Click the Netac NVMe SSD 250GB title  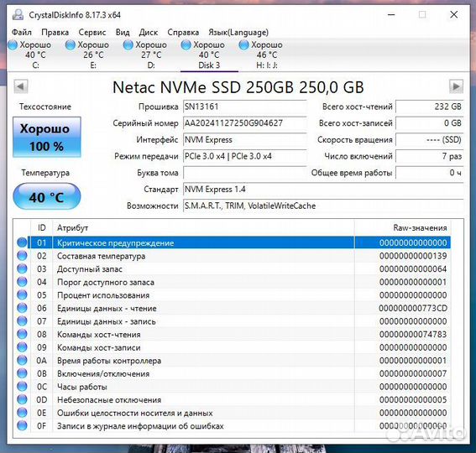coord(238,87)
